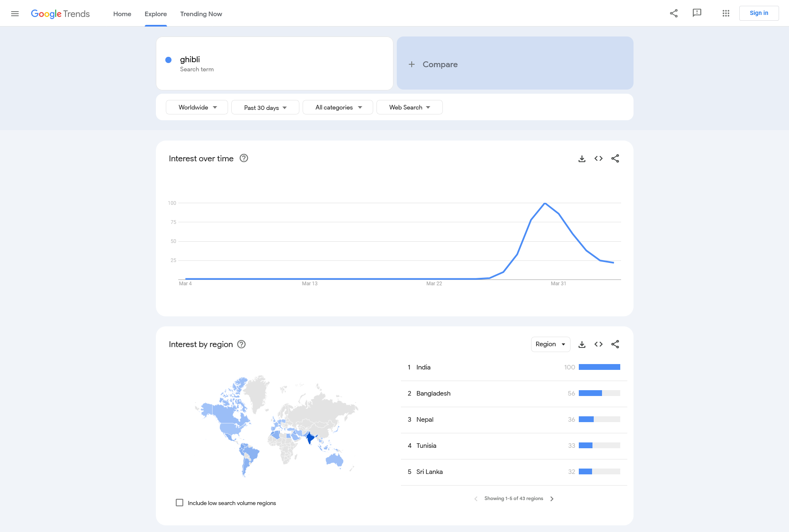This screenshot has width=789, height=532.
Task: Select the Explore tab
Action: click(156, 14)
